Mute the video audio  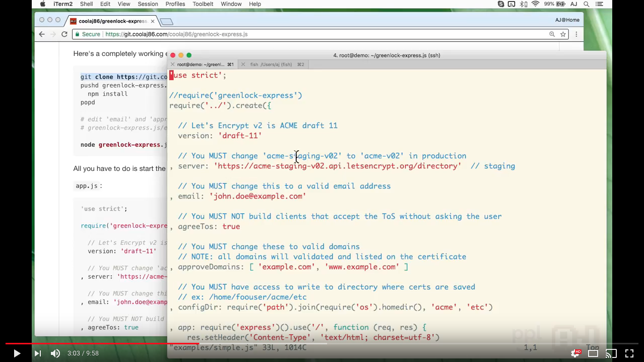(55, 353)
